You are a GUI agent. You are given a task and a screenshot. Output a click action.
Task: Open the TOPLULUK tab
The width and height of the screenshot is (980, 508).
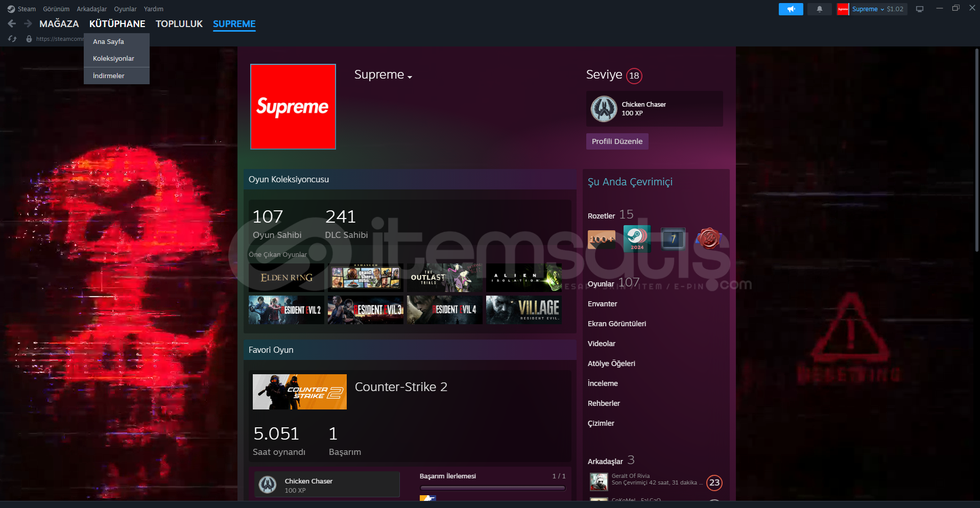179,24
